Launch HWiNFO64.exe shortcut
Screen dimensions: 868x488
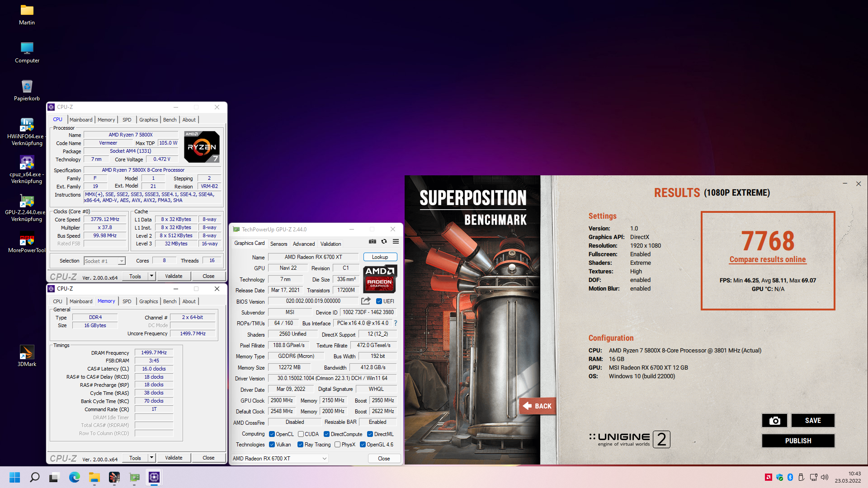point(27,131)
